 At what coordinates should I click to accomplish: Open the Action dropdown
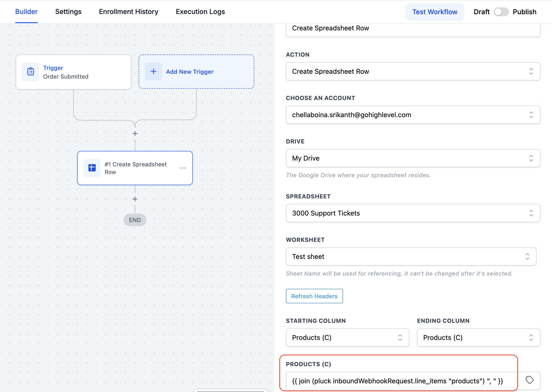[413, 71]
